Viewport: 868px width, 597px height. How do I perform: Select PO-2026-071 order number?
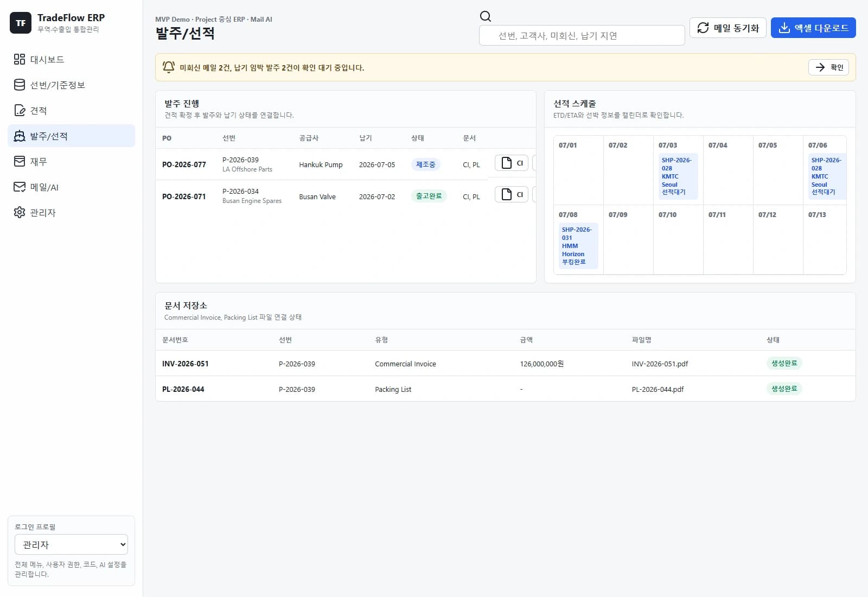click(184, 196)
